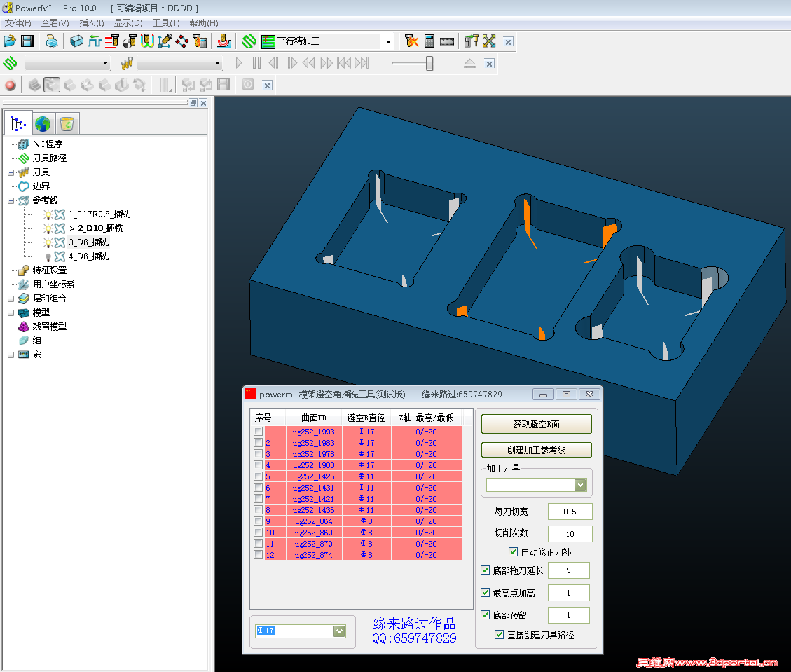
Task: Open the 显示(D) menu
Action: pyautogui.click(x=128, y=22)
